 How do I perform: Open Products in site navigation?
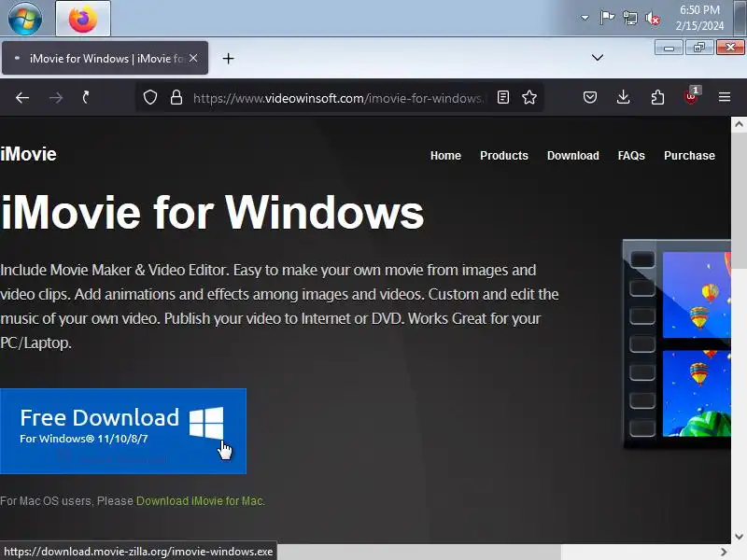click(x=504, y=156)
